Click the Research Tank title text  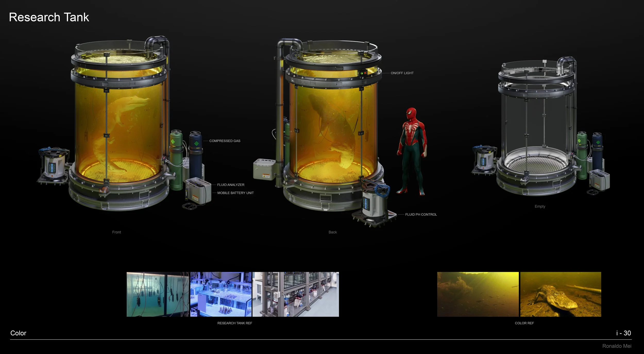49,17
